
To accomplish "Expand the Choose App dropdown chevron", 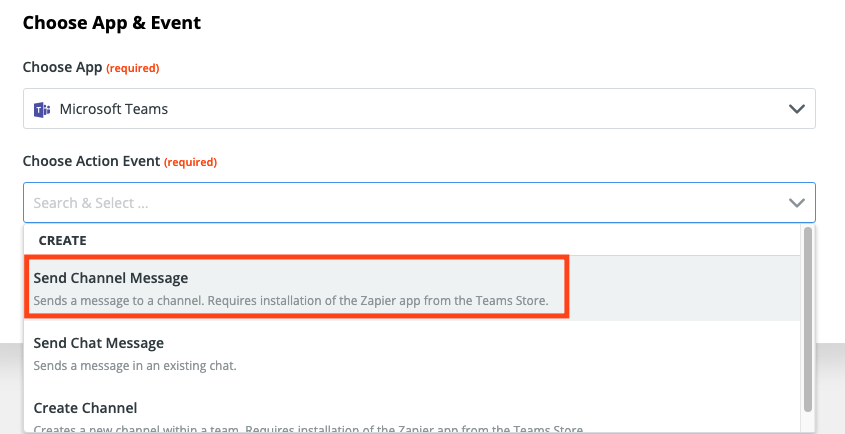I will pos(796,109).
